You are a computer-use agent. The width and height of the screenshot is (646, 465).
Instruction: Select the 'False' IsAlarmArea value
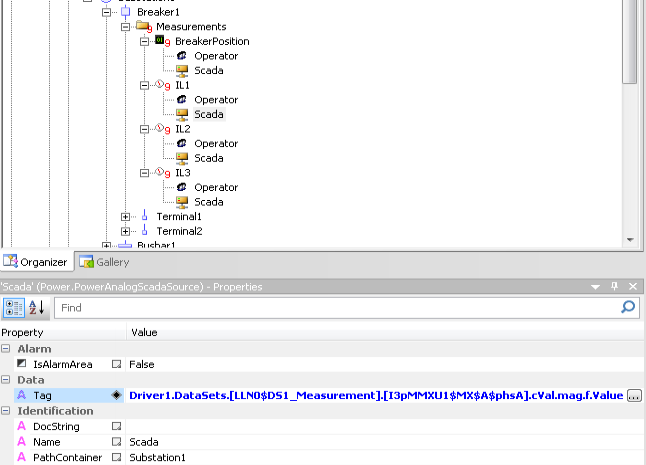pyautogui.click(x=142, y=365)
